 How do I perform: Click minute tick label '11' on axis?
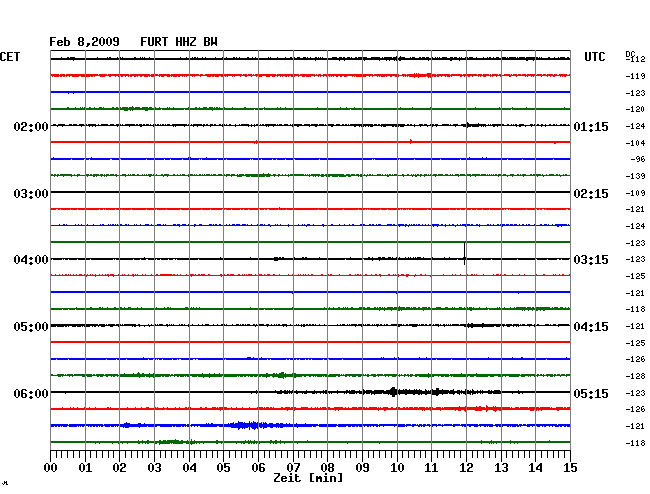point(431,467)
